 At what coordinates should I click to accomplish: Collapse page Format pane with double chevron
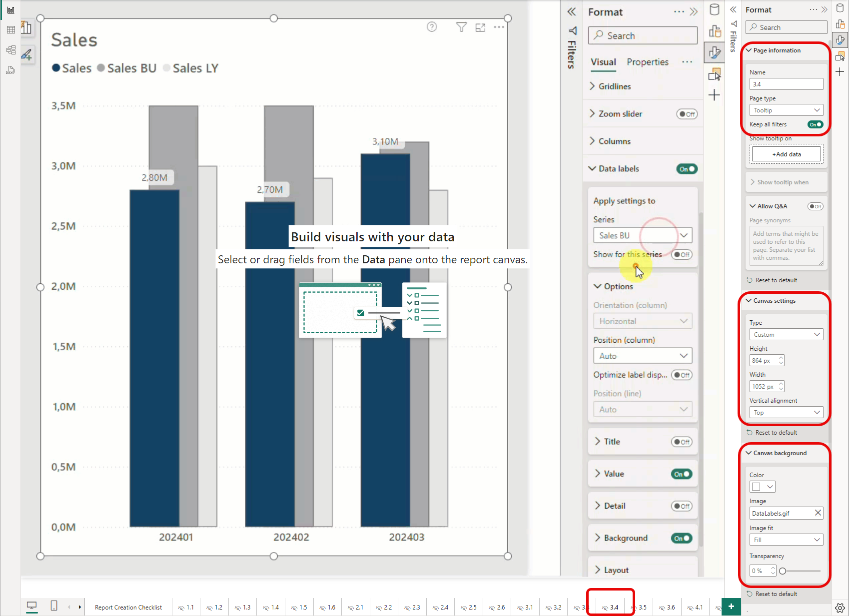click(825, 9)
